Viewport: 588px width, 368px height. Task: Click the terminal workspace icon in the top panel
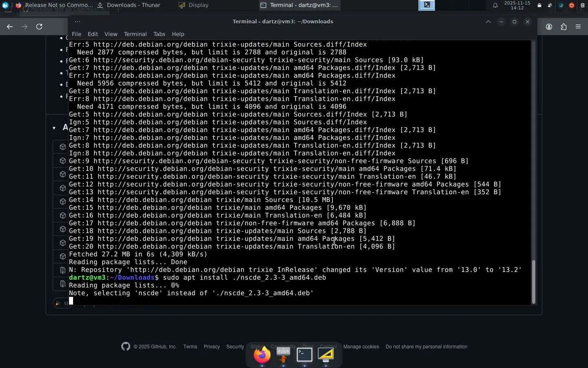point(427,5)
